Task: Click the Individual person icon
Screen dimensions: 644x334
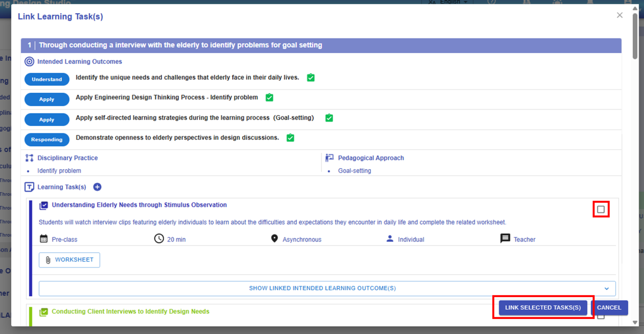Action: click(390, 239)
